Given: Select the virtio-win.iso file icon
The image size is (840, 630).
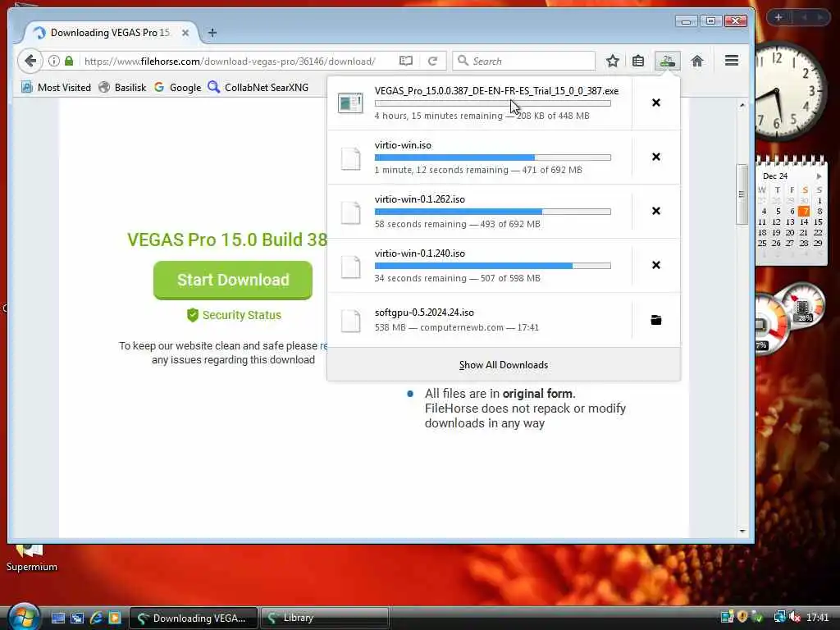Looking at the screenshot, I should (351, 158).
